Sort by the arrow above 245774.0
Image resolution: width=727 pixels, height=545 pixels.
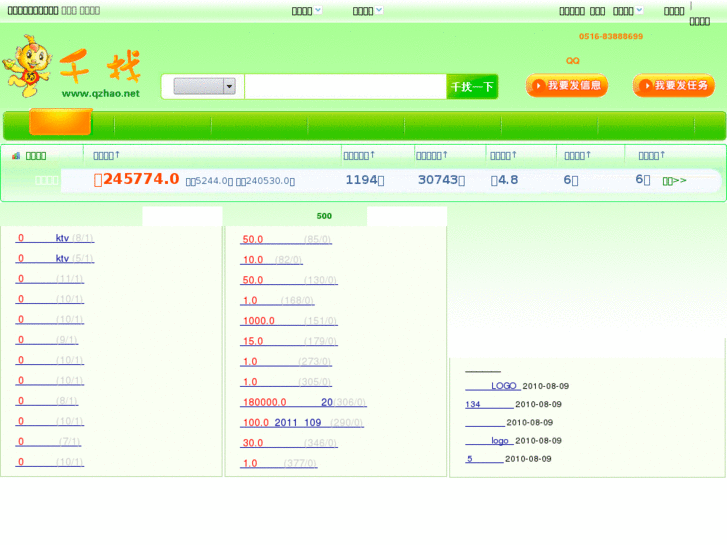pyautogui.click(x=117, y=154)
